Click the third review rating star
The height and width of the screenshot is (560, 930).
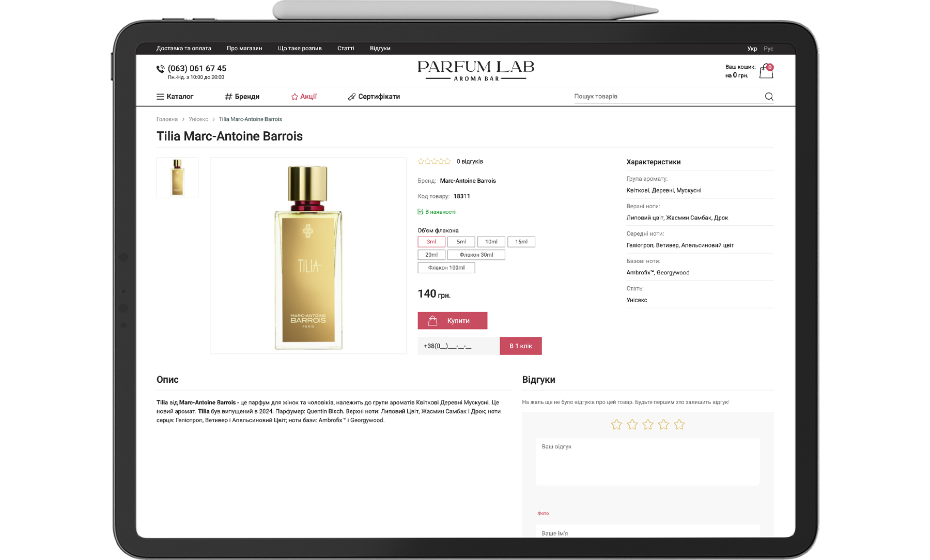(x=648, y=425)
